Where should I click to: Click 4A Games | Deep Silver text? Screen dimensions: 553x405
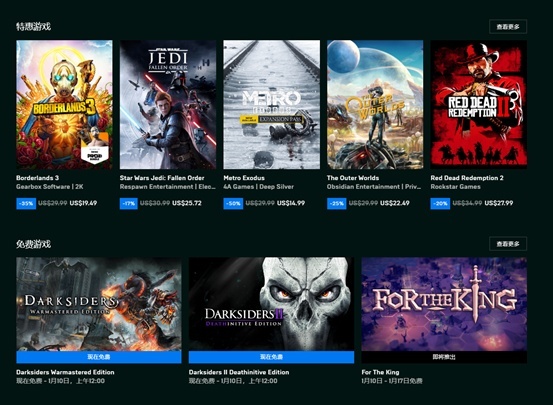[259, 187]
